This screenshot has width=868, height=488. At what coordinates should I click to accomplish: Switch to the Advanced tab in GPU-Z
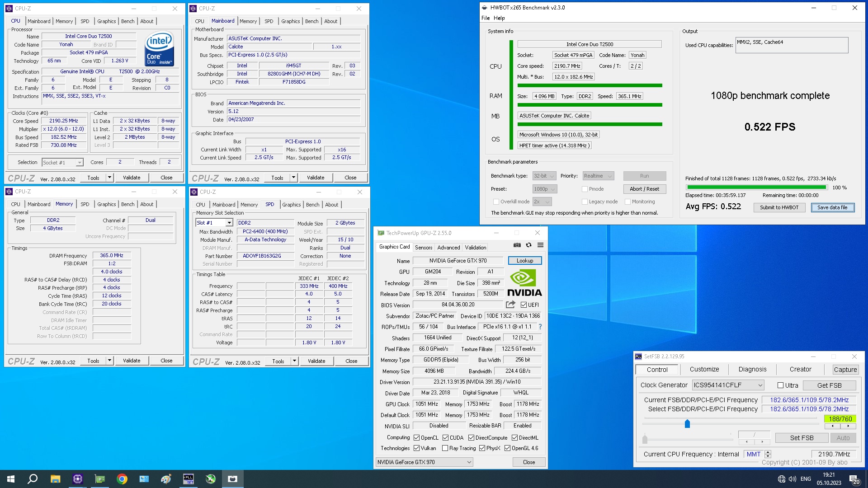pos(448,248)
